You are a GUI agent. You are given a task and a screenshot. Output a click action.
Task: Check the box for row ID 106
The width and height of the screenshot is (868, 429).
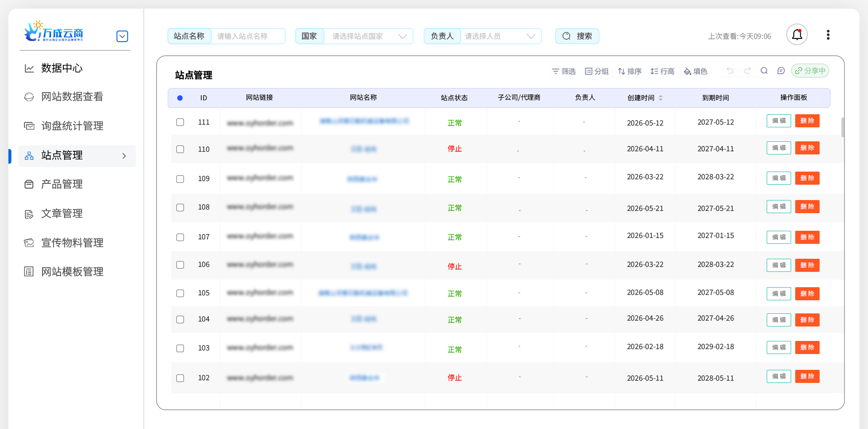click(180, 265)
